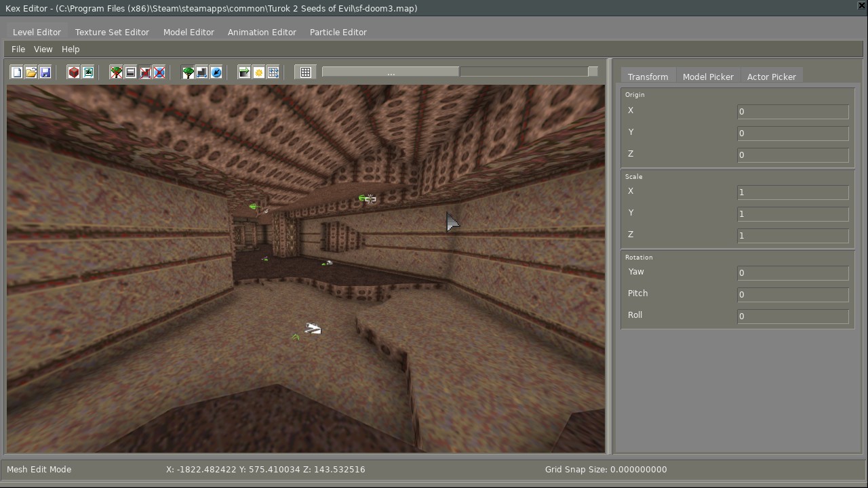Toggle the grid display button
This screenshot has width=868, height=488.
click(x=306, y=73)
